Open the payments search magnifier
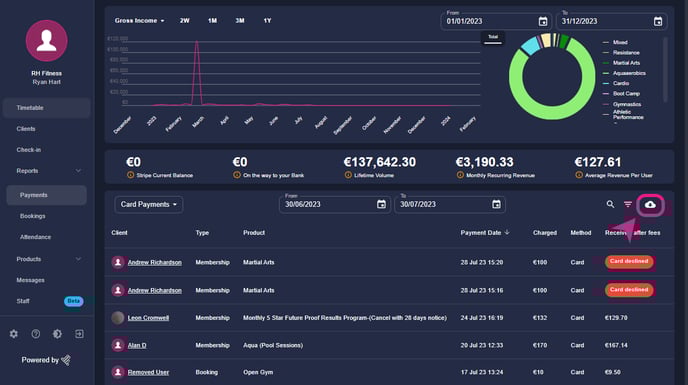This screenshot has height=385, width=688. point(610,204)
